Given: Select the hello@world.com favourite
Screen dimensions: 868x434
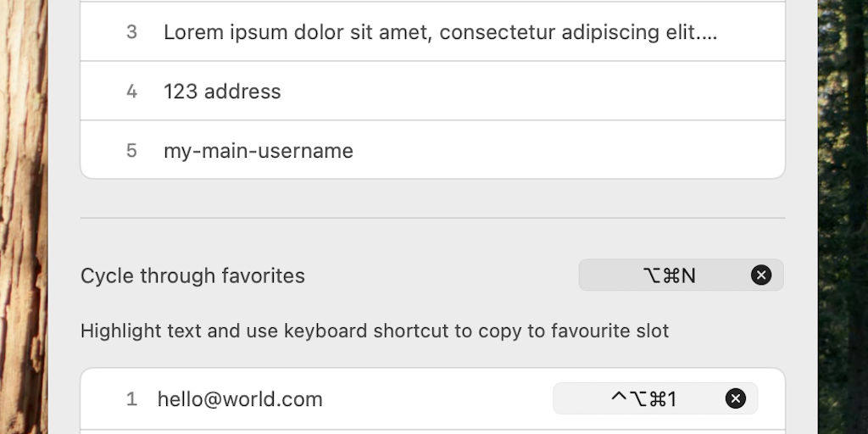Looking at the screenshot, I should tap(240, 399).
